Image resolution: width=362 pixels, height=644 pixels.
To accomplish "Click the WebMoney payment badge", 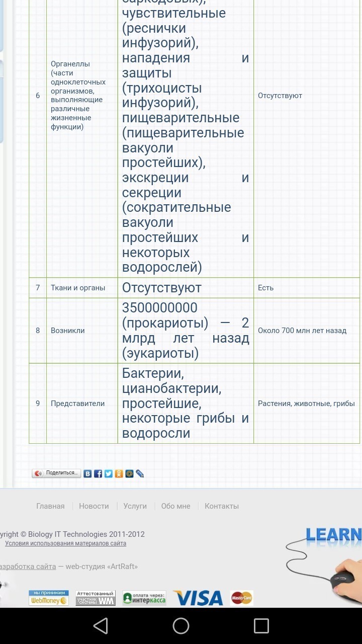I will pyautogui.click(x=49, y=598).
